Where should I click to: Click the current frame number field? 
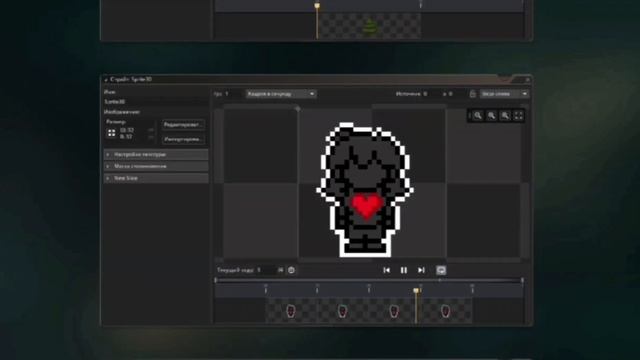pos(266,270)
